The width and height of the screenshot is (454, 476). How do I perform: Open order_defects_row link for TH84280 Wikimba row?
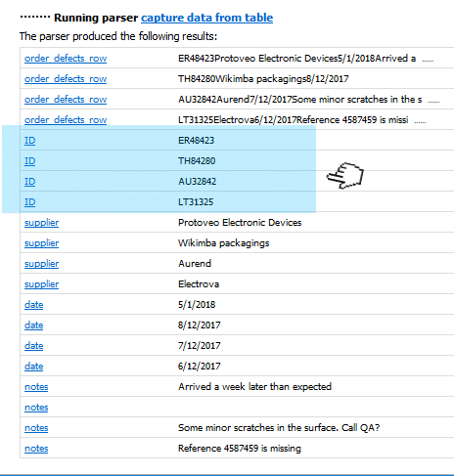pos(66,79)
